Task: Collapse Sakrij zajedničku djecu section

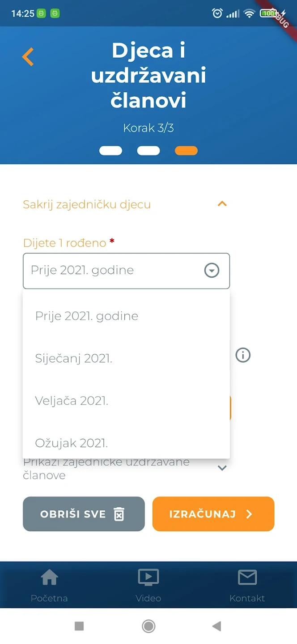Action: click(222, 204)
